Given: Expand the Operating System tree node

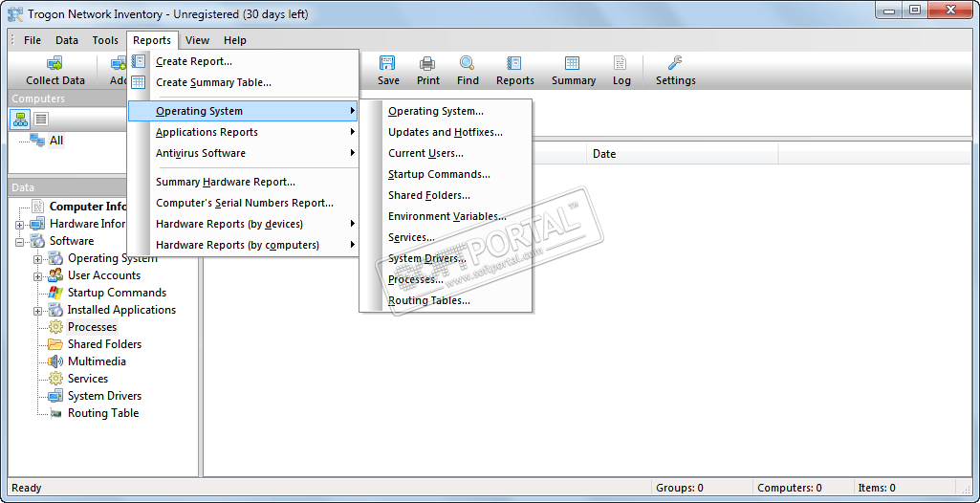Looking at the screenshot, I should pyautogui.click(x=38, y=259).
